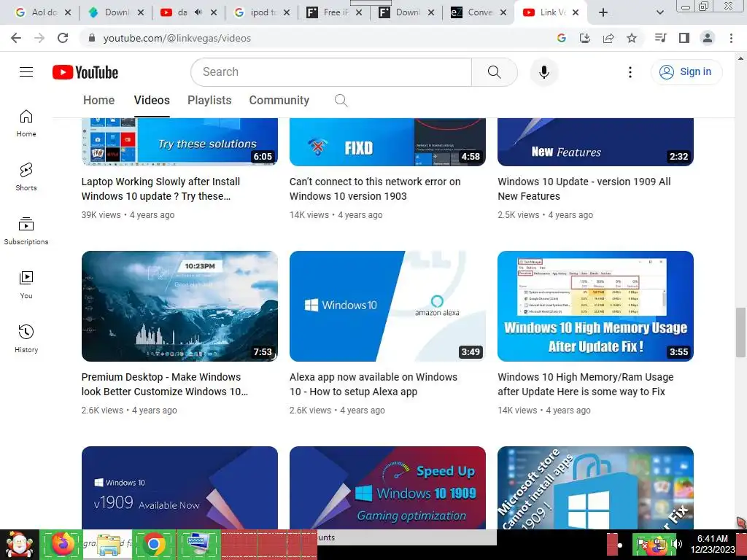
Task: Share this page from address bar
Action: coord(608,38)
